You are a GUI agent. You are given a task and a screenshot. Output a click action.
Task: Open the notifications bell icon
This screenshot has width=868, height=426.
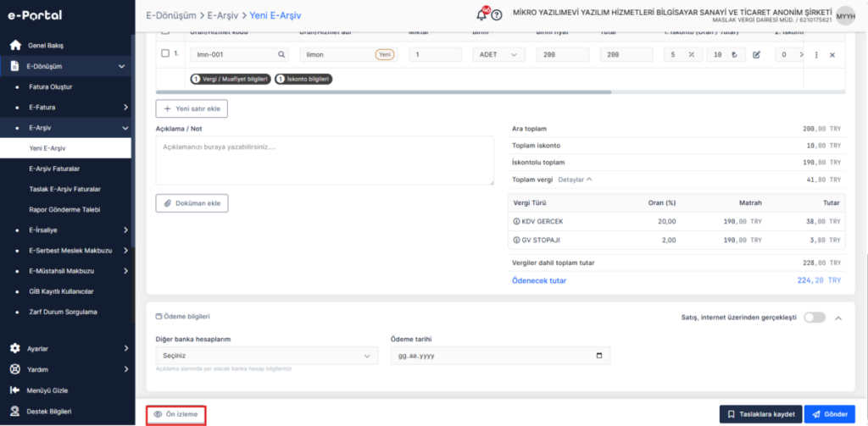click(x=482, y=14)
